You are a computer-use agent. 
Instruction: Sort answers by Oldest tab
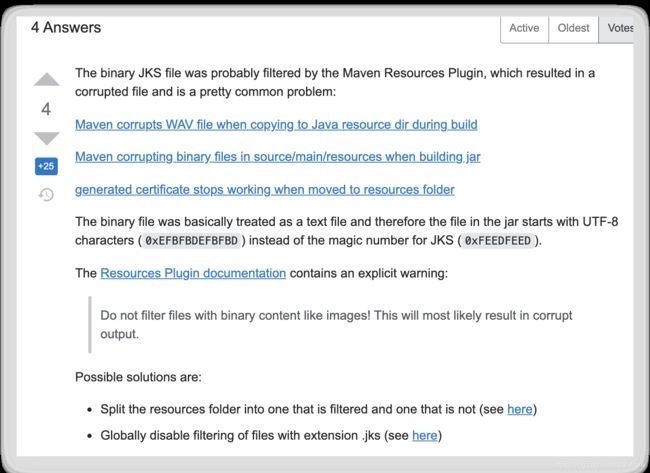click(573, 28)
